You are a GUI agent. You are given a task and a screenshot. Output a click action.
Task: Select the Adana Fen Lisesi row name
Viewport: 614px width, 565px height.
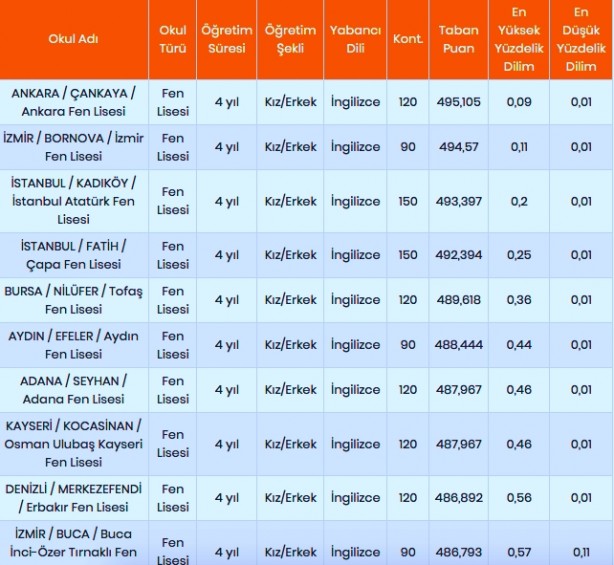click(x=74, y=390)
